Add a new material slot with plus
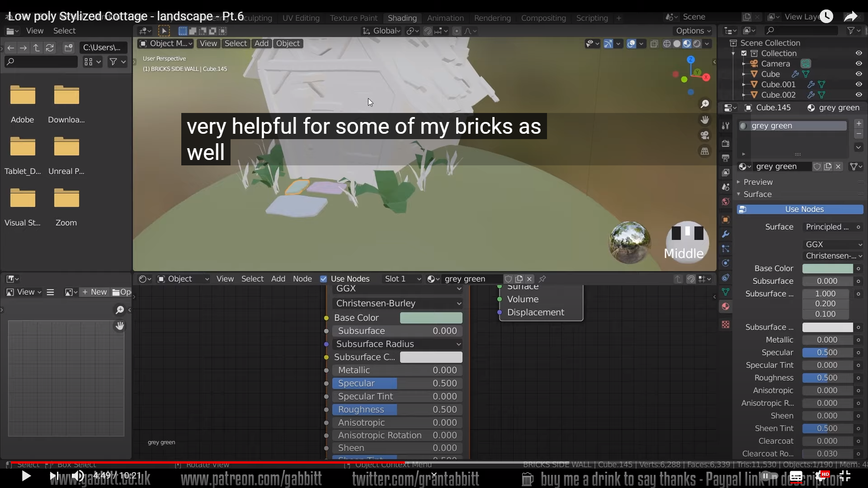 (x=859, y=123)
